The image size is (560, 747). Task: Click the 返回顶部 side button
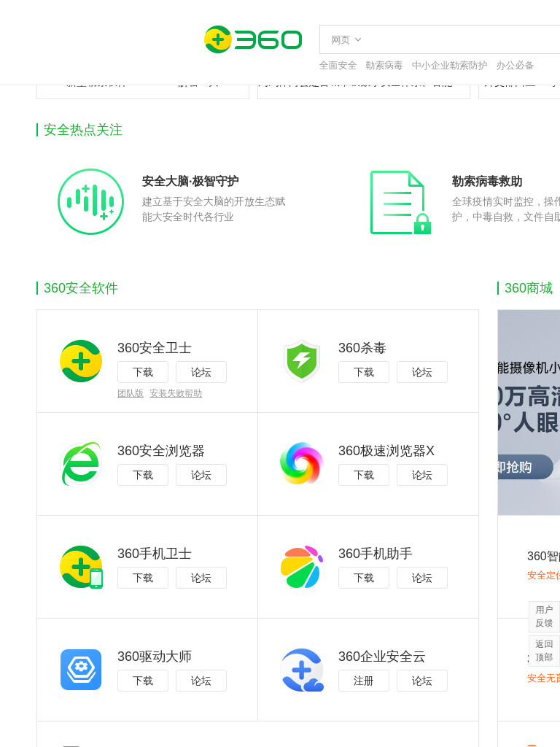tap(544, 651)
